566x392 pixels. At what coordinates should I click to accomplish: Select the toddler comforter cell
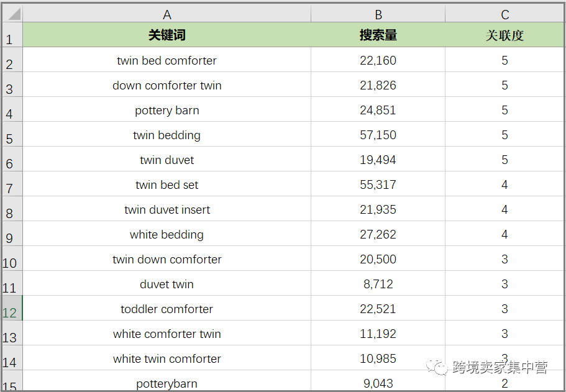(167, 309)
